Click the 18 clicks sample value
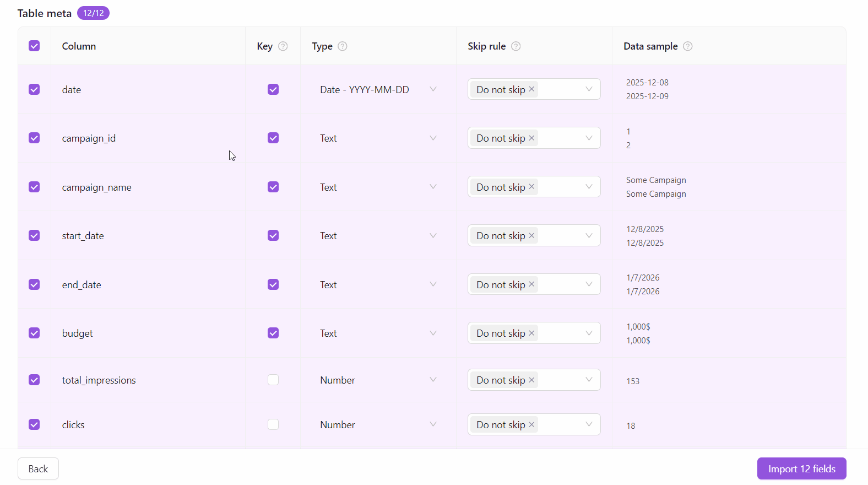Viewport: 868px width, 485px height. pos(631,425)
